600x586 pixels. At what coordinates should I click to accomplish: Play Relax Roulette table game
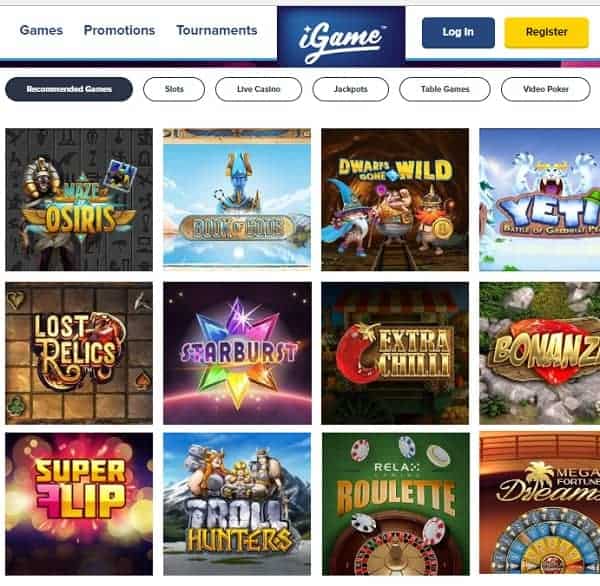click(395, 504)
